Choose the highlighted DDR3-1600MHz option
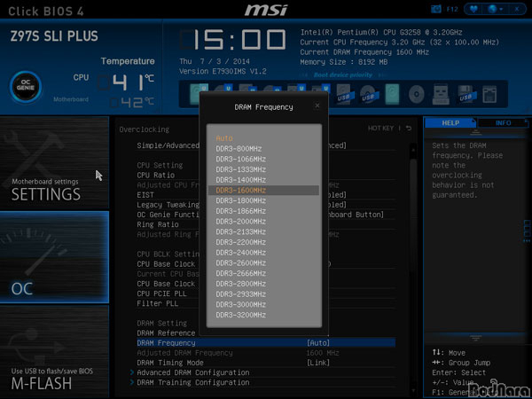This screenshot has height=399, width=532. pyautogui.click(x=263, y=191)
